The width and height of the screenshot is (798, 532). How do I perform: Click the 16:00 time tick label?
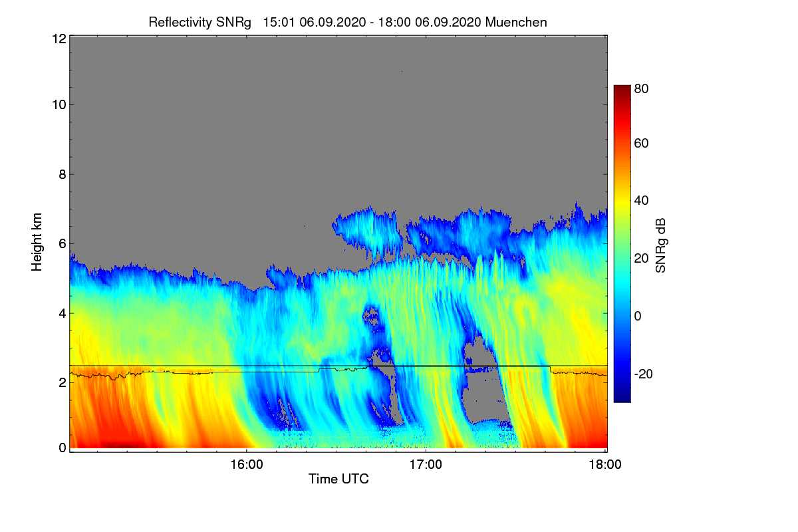coord(246,465)
